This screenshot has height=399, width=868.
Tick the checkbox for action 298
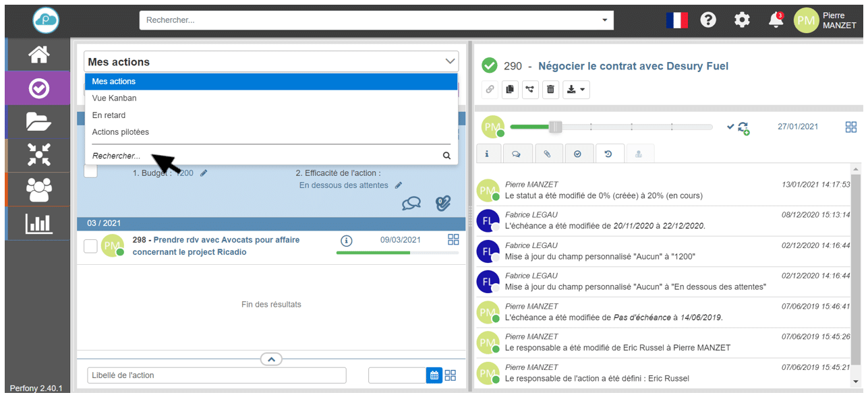pos(90,246)
